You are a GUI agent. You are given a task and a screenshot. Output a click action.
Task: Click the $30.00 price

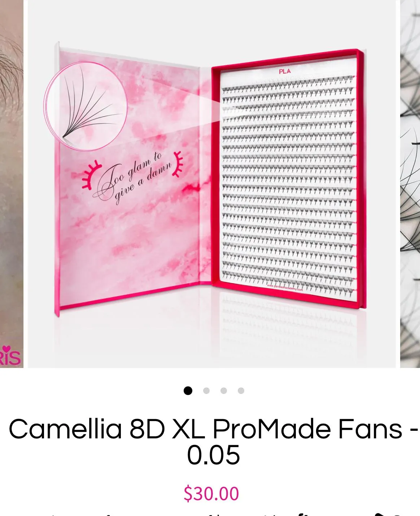click(x=211, y=494)
